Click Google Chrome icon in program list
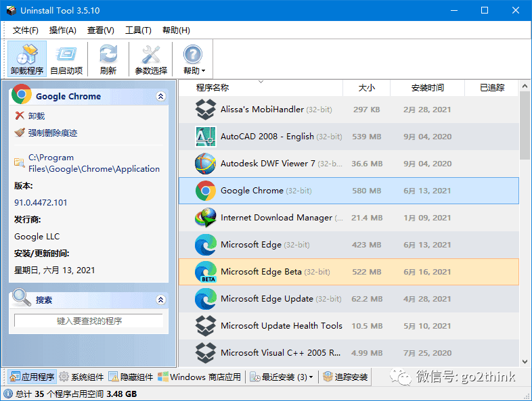 coord(205,191)
